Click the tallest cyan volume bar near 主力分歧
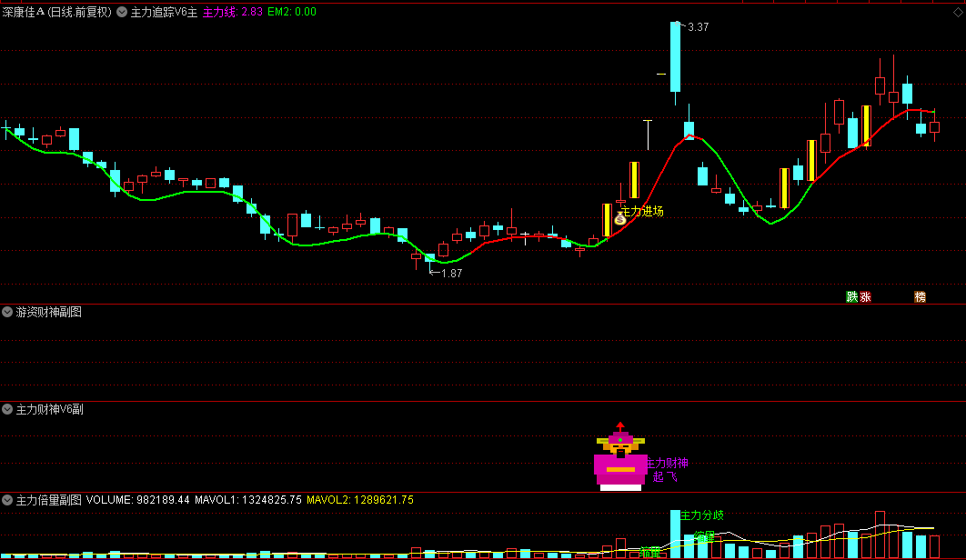Screen dimensions: 966x560 (675, 534)
